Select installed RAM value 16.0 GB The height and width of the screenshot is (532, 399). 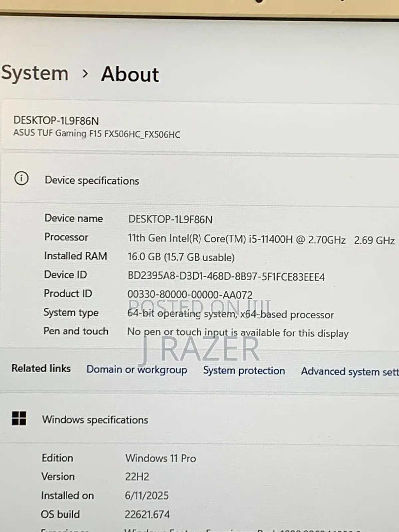(181, 257)
